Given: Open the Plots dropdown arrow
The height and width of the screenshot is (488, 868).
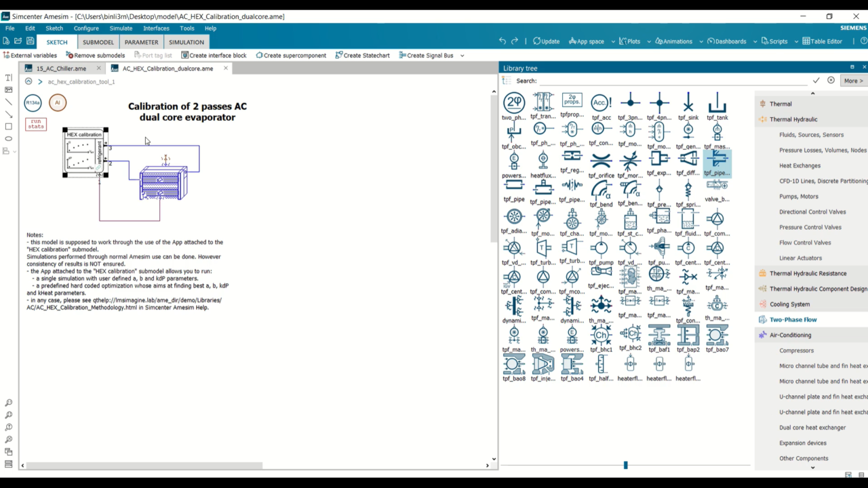Looking at the screenshot, I should click(x=649, y=41).
